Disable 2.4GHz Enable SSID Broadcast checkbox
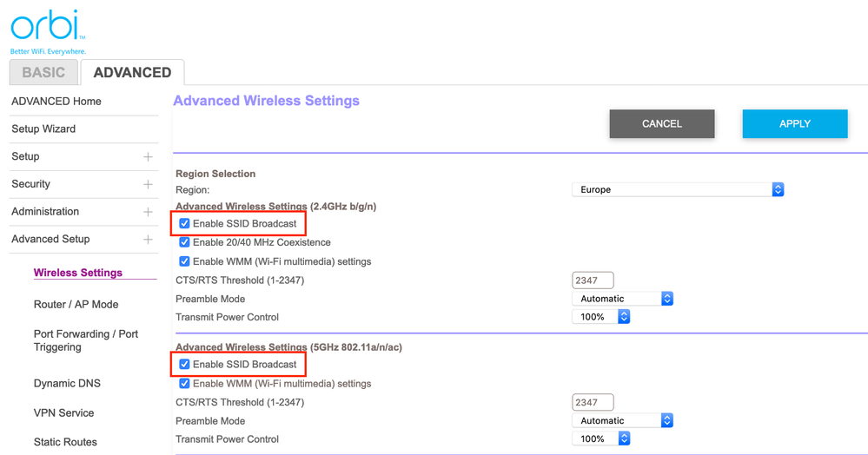868x455 pixels. [x=184, y=224]
